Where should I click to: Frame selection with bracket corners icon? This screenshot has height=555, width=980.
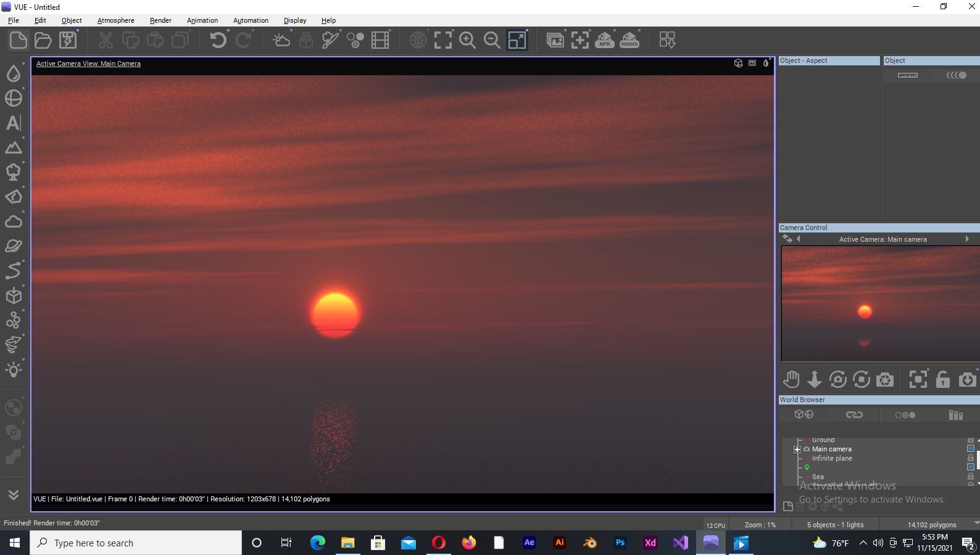[443, 41]
